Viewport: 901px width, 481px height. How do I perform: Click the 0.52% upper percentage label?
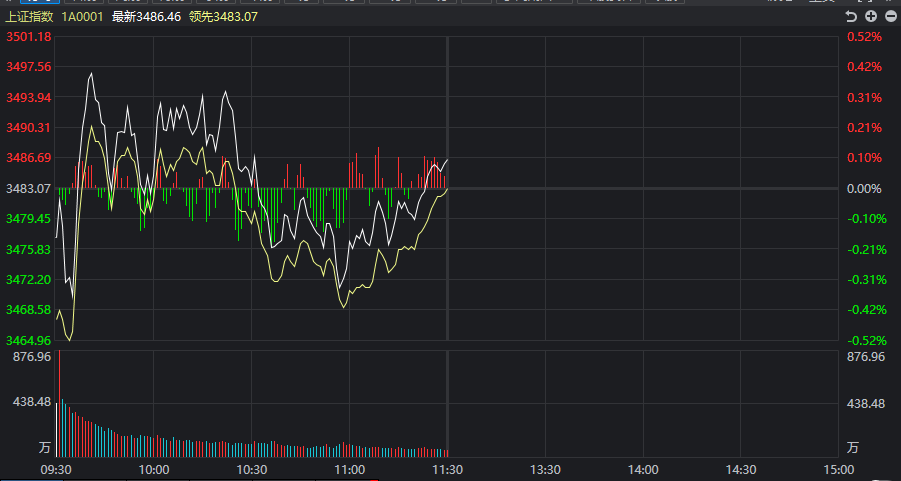click(864, 37)
